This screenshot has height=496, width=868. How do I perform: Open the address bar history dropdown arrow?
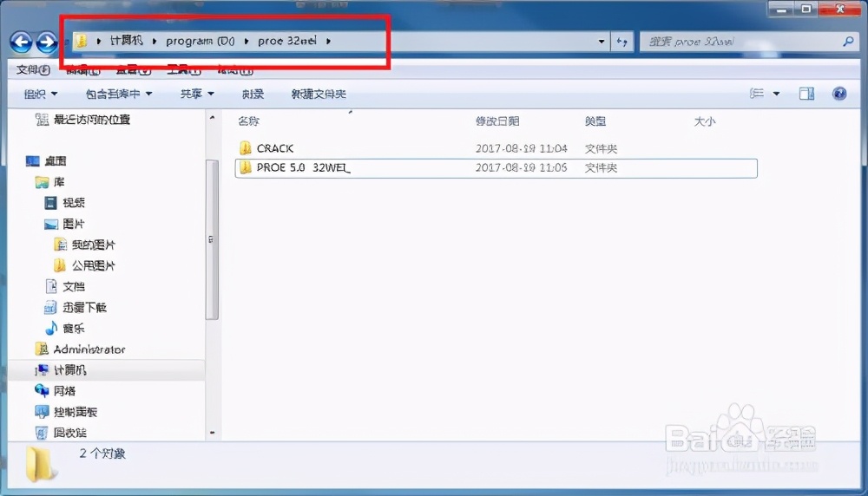click(602, 42)
